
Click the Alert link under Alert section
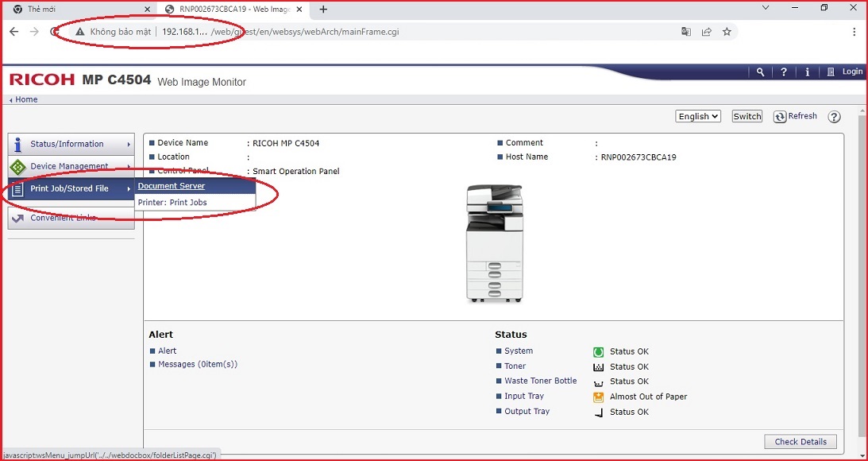(x=168, y=351)
